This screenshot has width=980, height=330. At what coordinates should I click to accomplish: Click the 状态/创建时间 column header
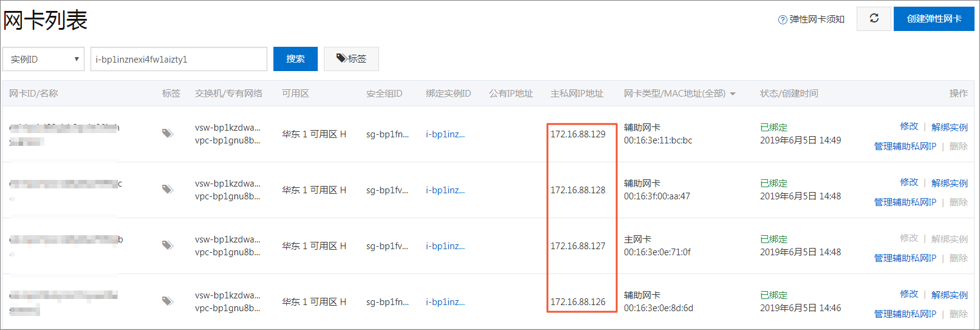pos(789,94)
